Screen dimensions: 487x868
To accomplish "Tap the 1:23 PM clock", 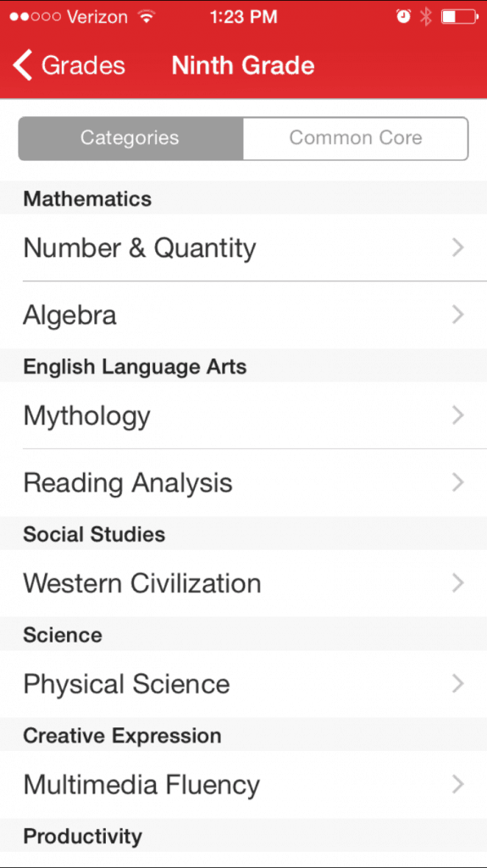I will 244,17.
